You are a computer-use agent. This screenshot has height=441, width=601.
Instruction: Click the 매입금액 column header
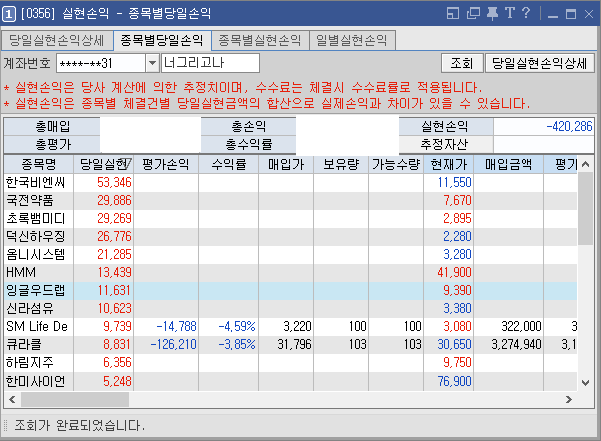508,164
